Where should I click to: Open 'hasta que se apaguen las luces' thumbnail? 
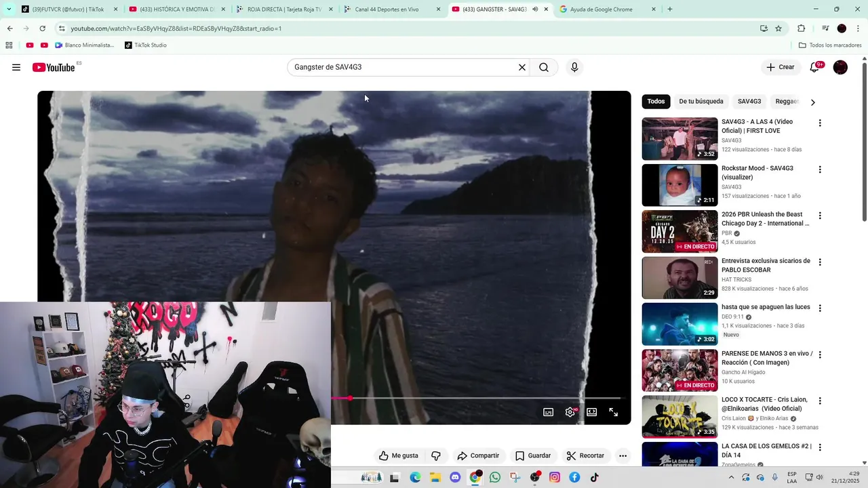pos(679,324)
